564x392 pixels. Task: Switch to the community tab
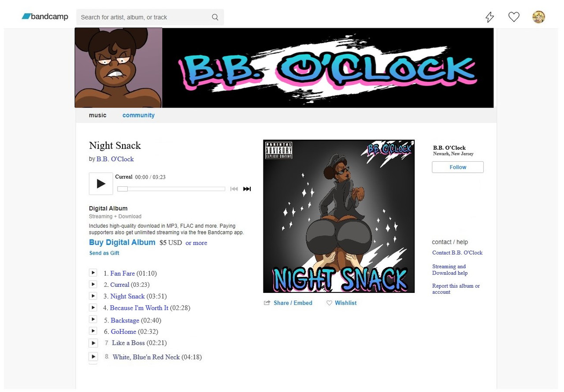click(138, 115)
